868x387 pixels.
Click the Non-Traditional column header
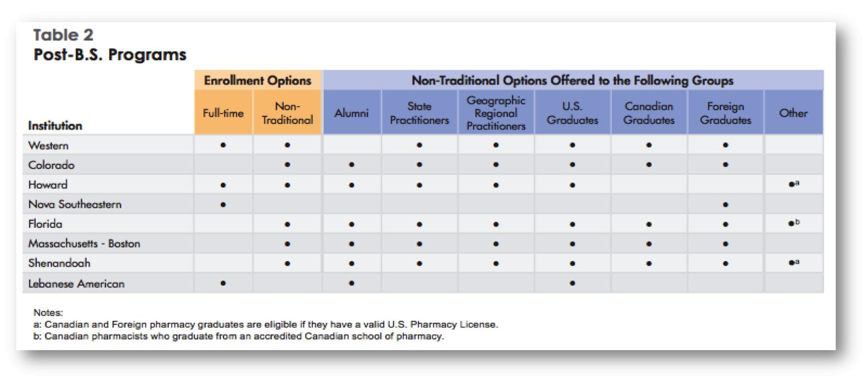(x=287, y=113)
